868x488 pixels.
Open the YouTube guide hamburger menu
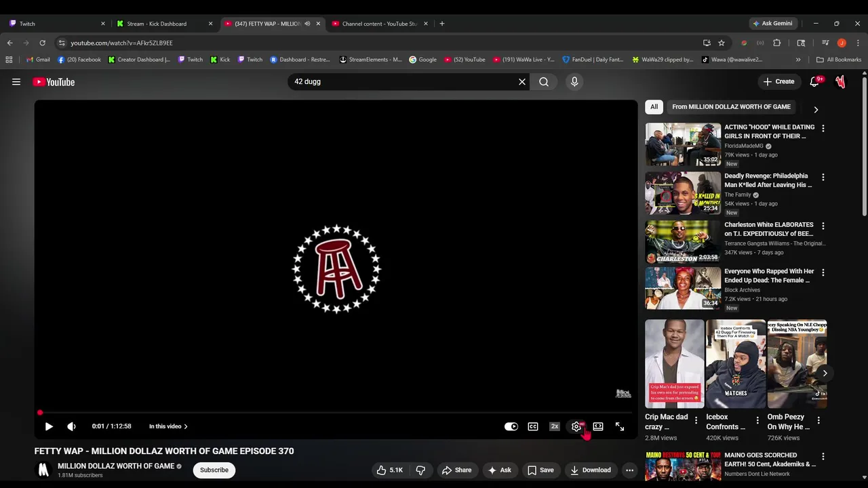(x=16, y=82)
